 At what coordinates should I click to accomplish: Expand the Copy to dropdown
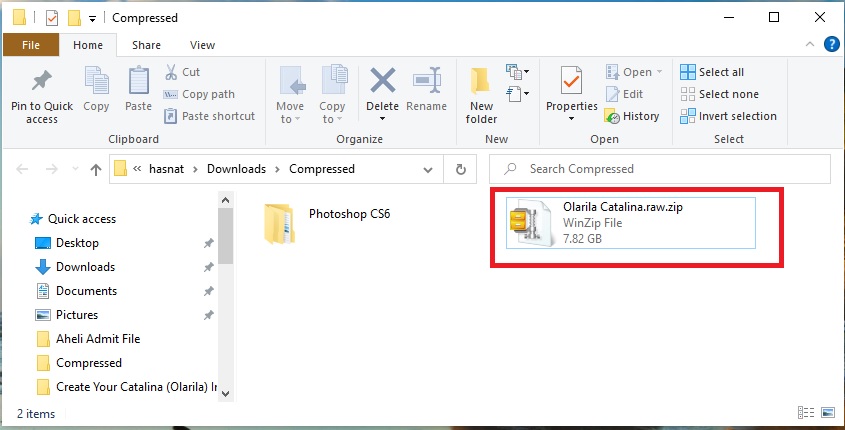point(332,113)
